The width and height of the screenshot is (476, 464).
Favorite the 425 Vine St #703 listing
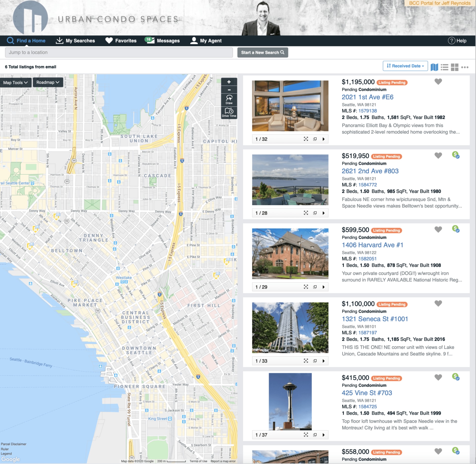(438, 377)
